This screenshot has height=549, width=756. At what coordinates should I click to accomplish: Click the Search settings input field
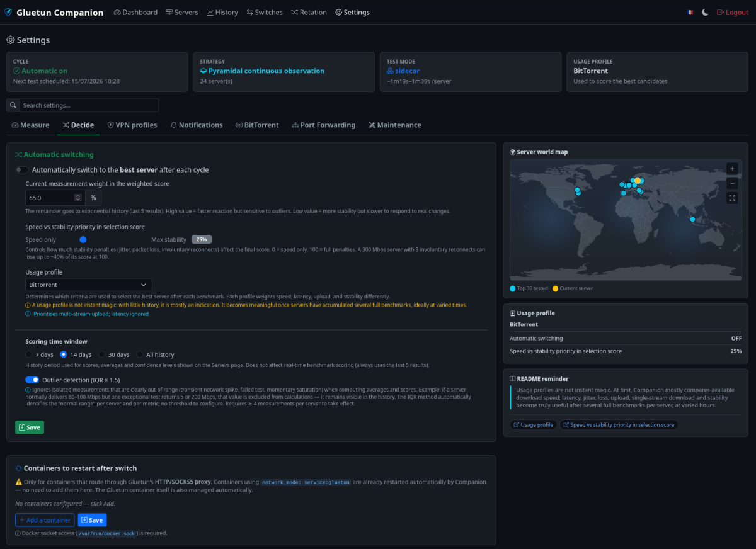[x=89, y=105]
